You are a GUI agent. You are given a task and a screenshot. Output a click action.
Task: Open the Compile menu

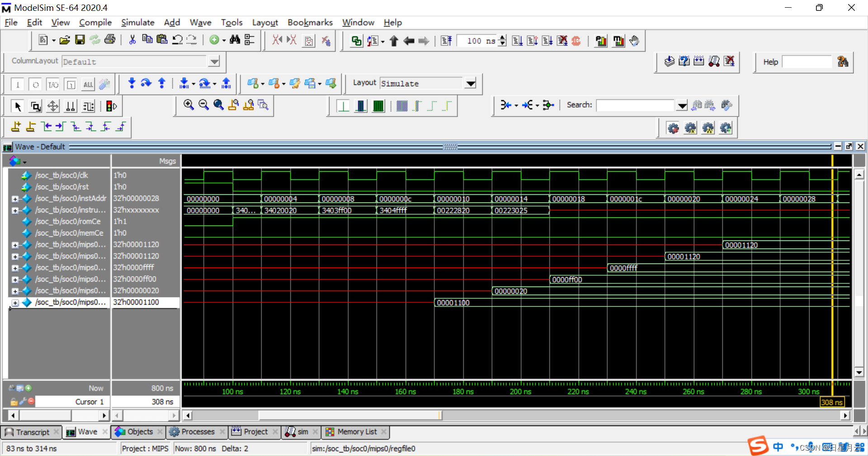coord(95,22)
